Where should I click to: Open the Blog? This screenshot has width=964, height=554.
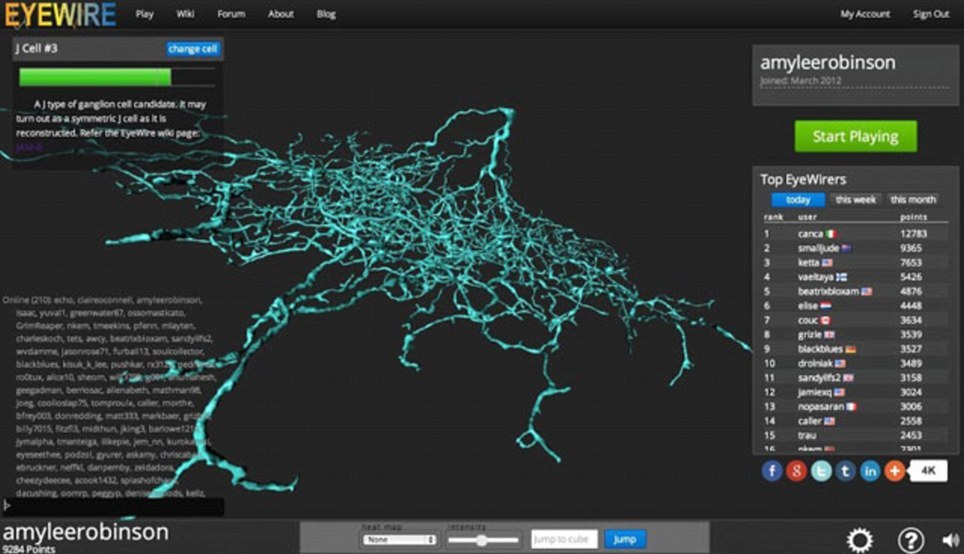[x=326, y=14]
